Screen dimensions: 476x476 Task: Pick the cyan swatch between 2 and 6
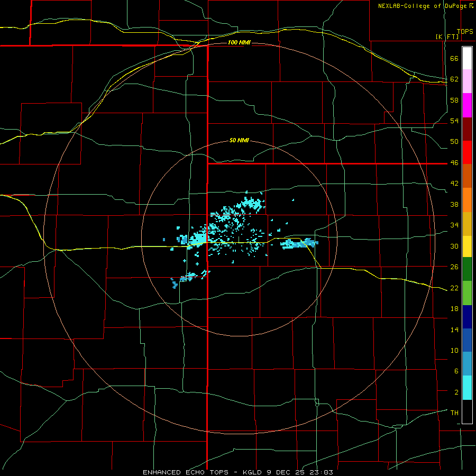pos(467,388)
